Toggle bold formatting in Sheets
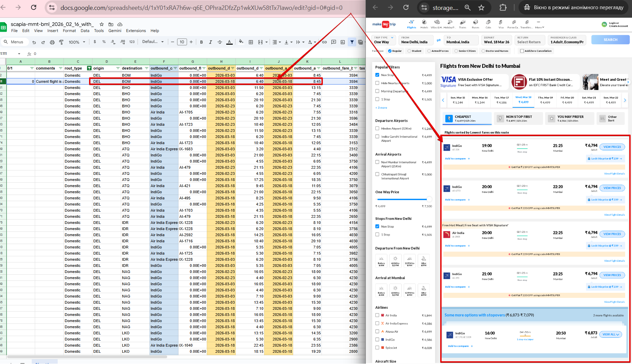Image resolution: width=632 pixels, height=364 pixels. [201, 42]
